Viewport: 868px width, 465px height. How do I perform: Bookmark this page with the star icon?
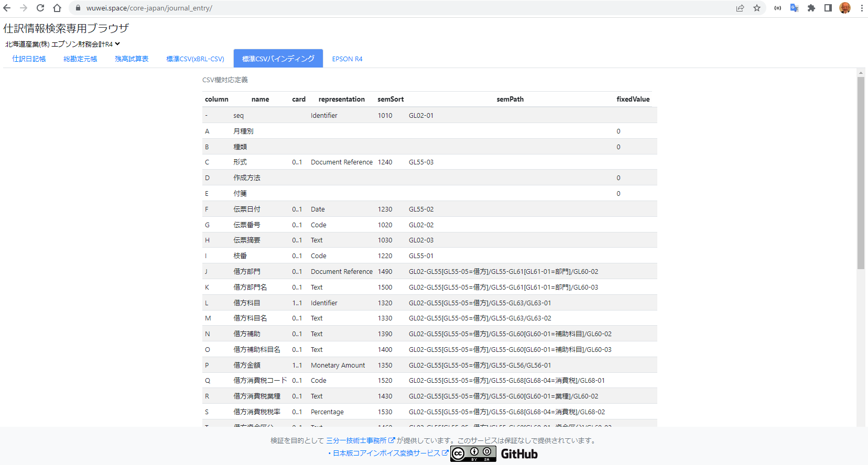[756, 8]
